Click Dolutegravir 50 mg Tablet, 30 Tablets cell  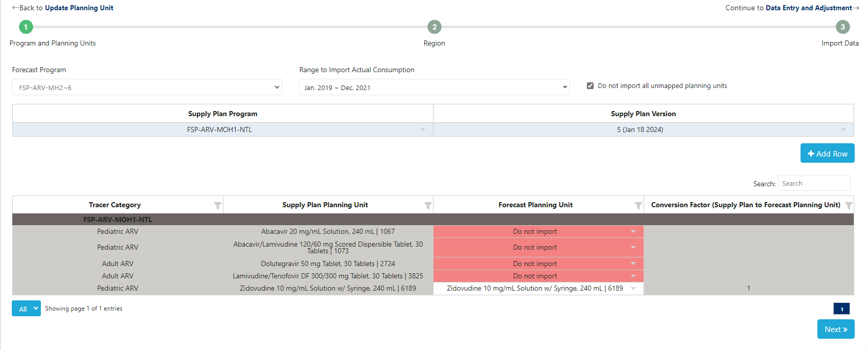click(328, 264)
